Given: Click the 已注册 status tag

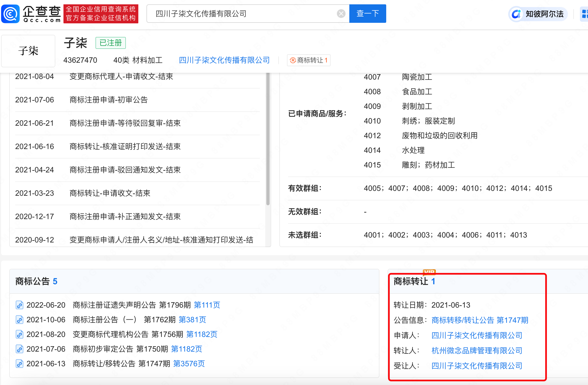Looking at the screenshot, I should [111, 43].
